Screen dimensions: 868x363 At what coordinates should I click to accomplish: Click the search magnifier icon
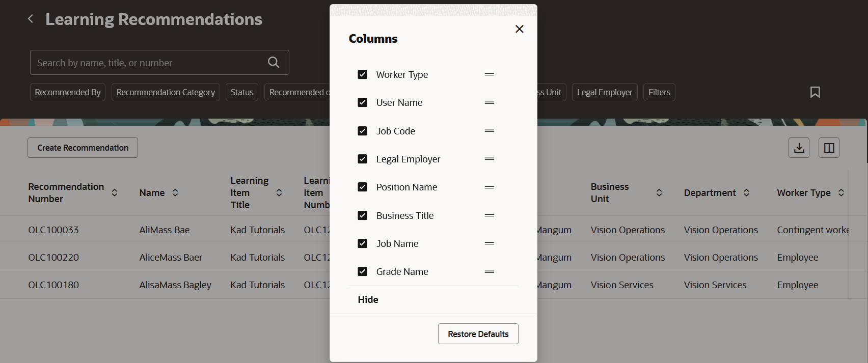(274, 62)
